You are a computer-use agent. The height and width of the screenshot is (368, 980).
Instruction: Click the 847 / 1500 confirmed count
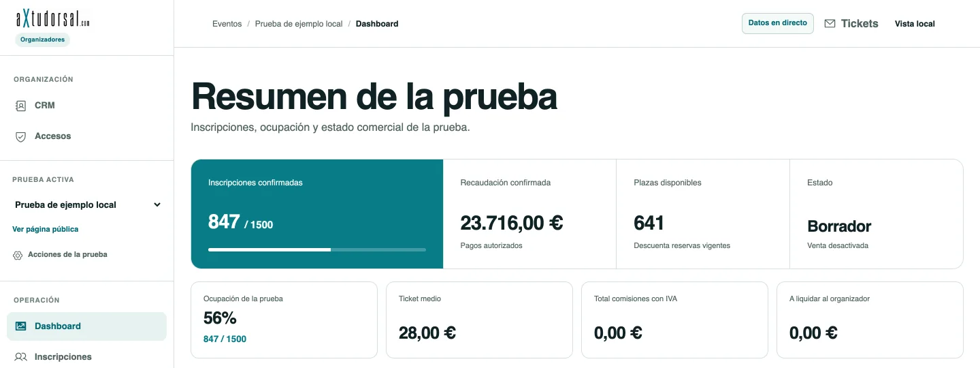coord(240,222)
